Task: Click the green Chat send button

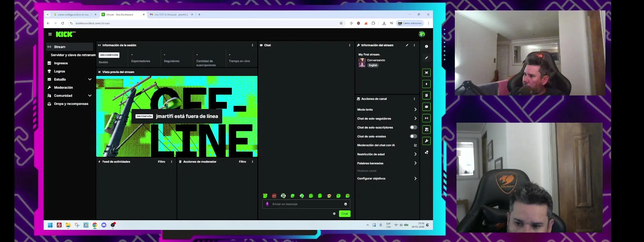Action: tap(344, 214)
